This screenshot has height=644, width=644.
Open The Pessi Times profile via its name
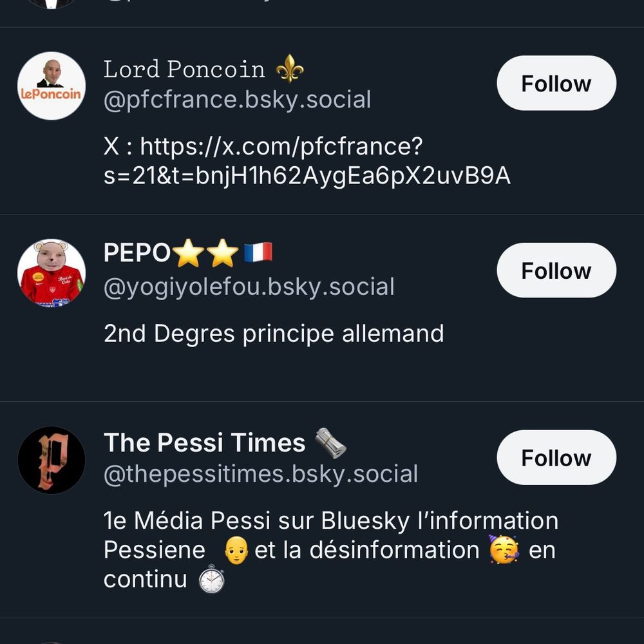[204, 442]
